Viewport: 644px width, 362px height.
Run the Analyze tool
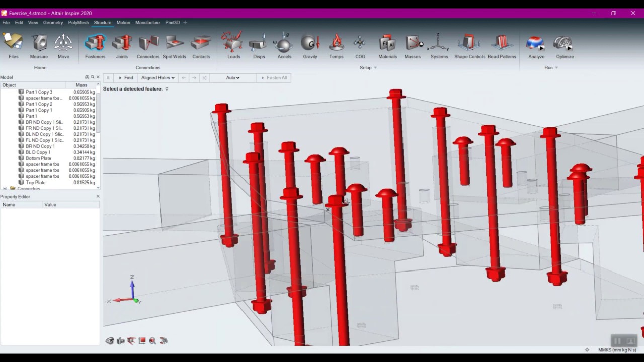536,46
